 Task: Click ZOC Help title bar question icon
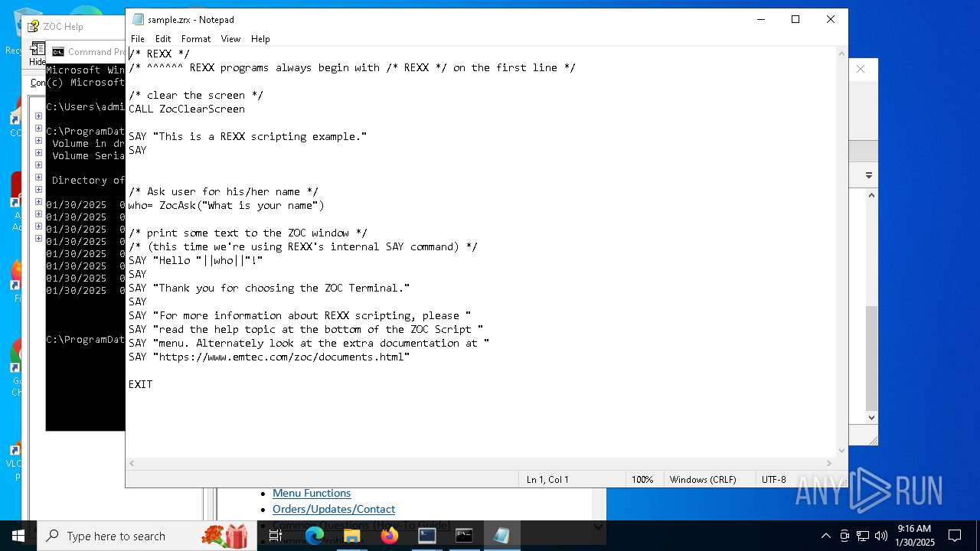(34, 26)
